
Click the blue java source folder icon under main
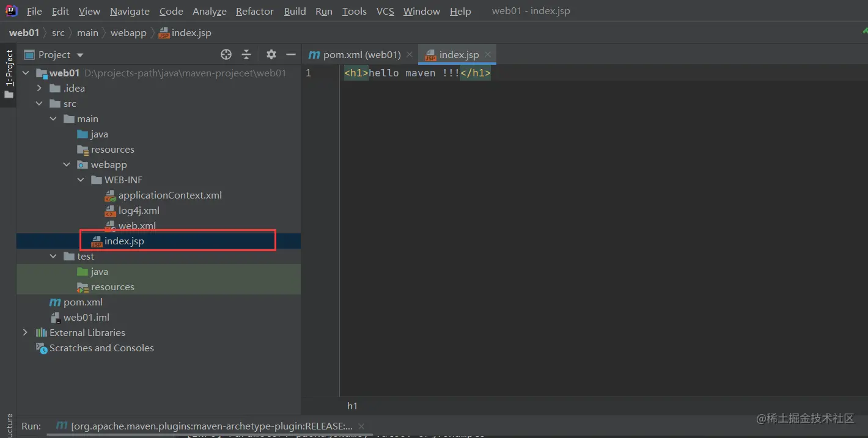coord(83,134)
